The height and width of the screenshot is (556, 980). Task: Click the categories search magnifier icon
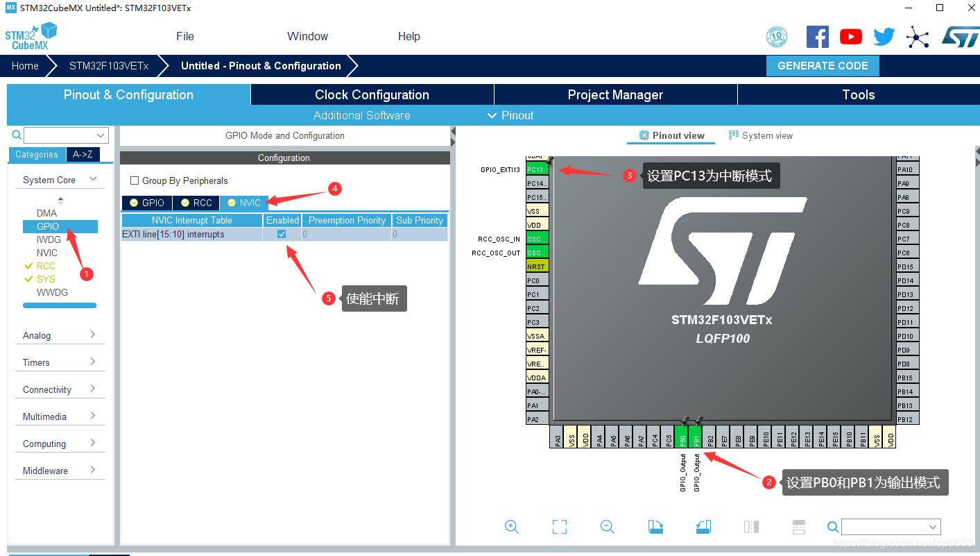point(17,135)
